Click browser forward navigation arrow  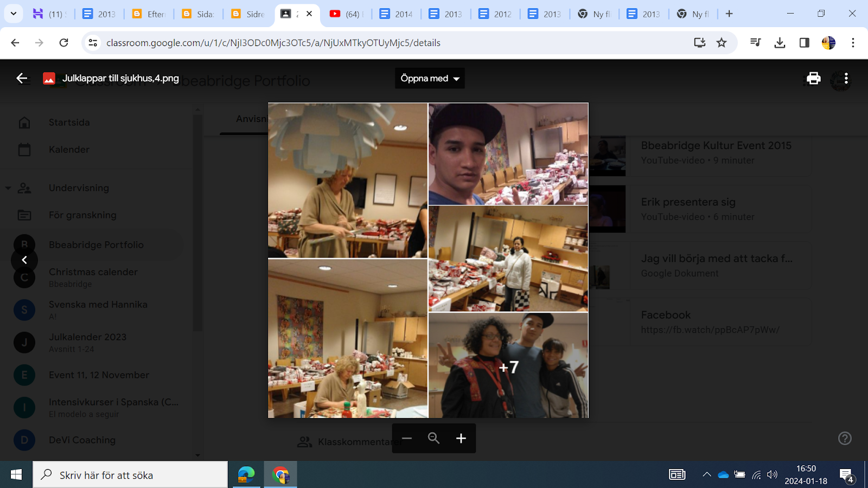(x=39, y=43)
